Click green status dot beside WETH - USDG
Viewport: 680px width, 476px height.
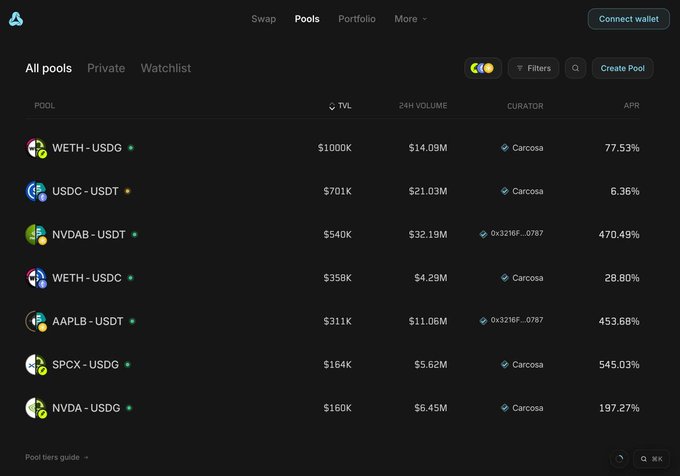click(131, 148)
